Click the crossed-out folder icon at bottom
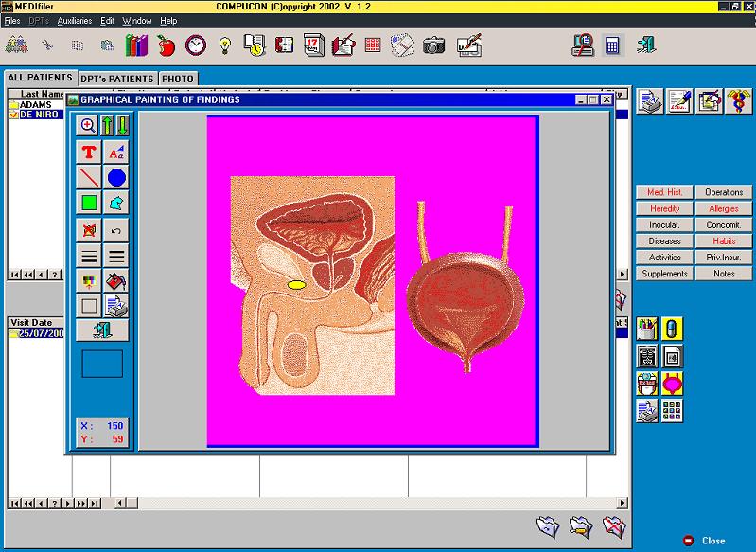 click(x=614, y=527)
